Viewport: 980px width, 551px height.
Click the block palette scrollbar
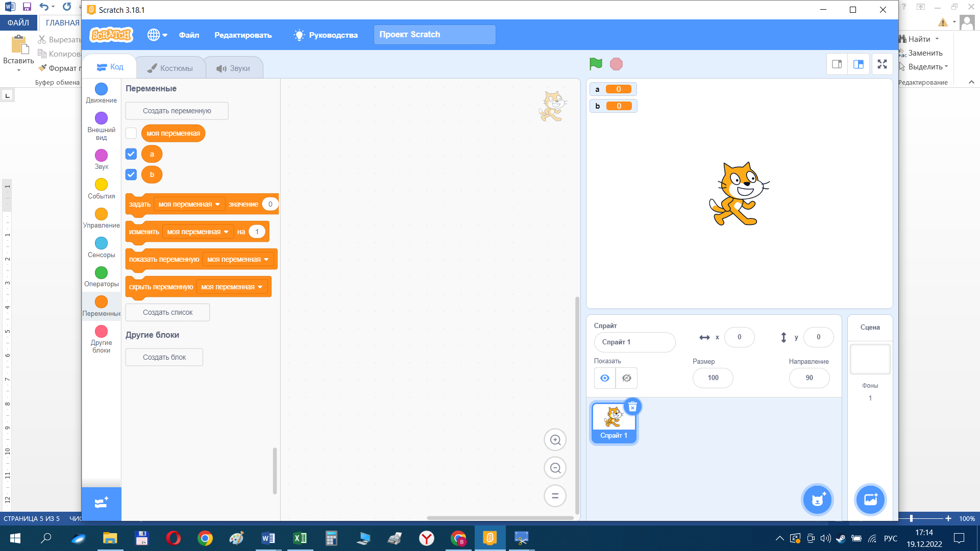(275, 471)
